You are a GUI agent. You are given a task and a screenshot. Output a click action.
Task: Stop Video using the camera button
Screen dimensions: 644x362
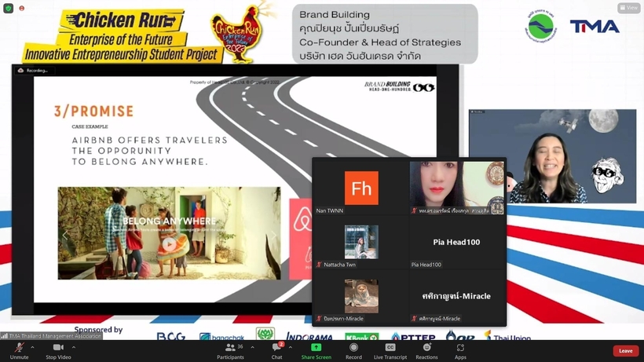point(58,349)
